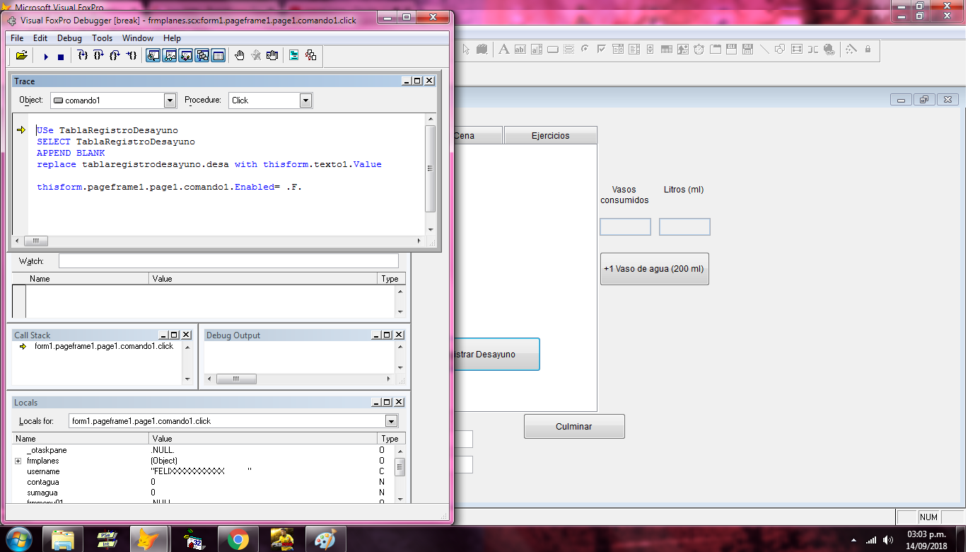Select the Check Box control tool
This screenshot has width=980, height=552.
pyautogui.click(x=601, y=49)
